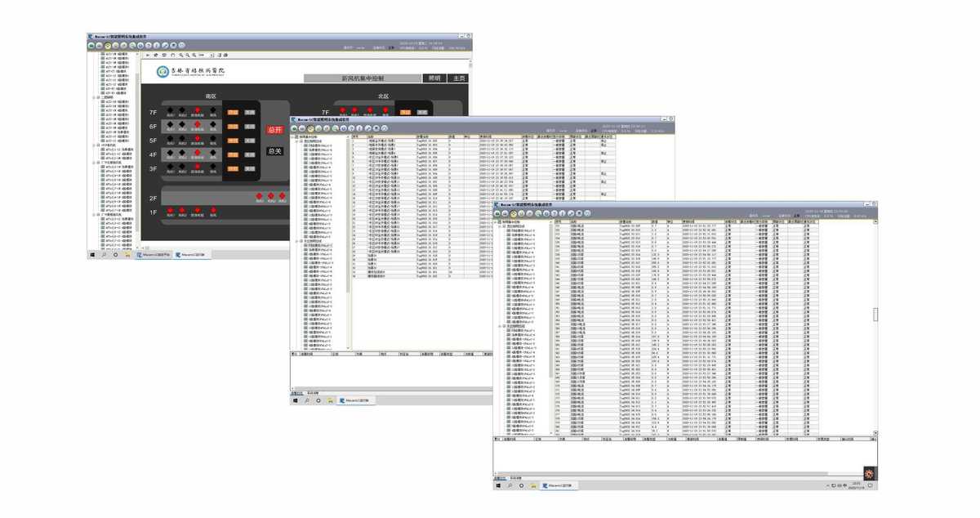This screenshot has width=980, height=518.
Task: Click the red 总开 master-on button
Action: [274, 130]
